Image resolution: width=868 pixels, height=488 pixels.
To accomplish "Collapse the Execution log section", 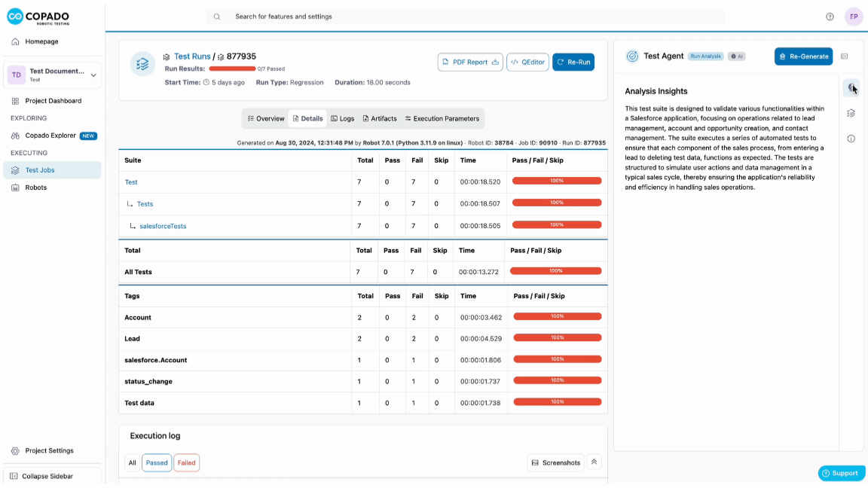I will click(x=594, y=462).
